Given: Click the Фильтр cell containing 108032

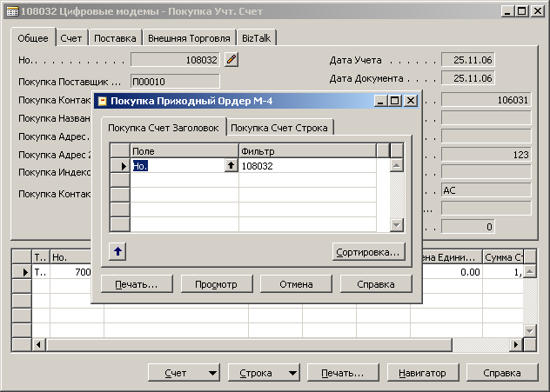Looking at the screenshot, I should pyautogui.click(x=306, y=165).
